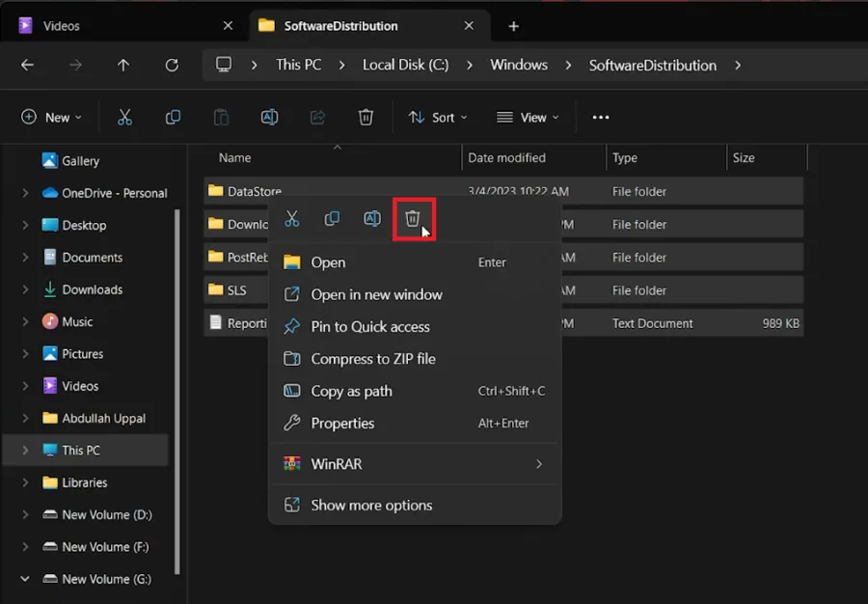This screenshot has height=604, width=868.
Task: Click the Forward navigation arrow
Action: click(75, 65)
